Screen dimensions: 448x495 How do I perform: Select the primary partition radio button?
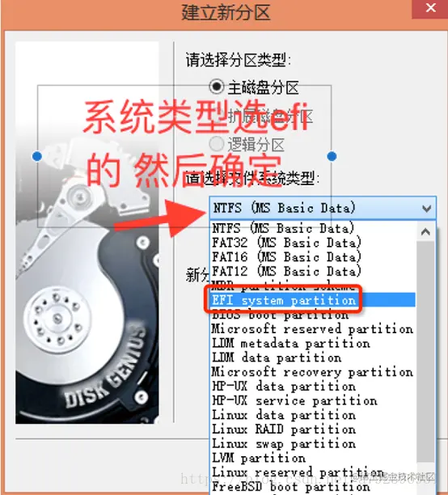pyautogui.click(x=217, y=87)
